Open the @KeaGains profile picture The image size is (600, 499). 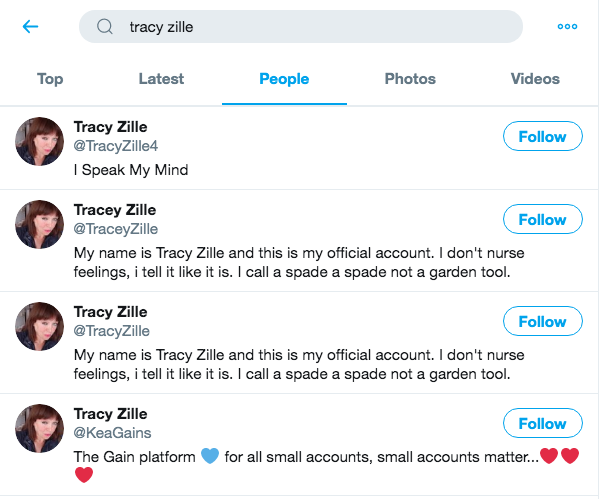pos(40,428)
